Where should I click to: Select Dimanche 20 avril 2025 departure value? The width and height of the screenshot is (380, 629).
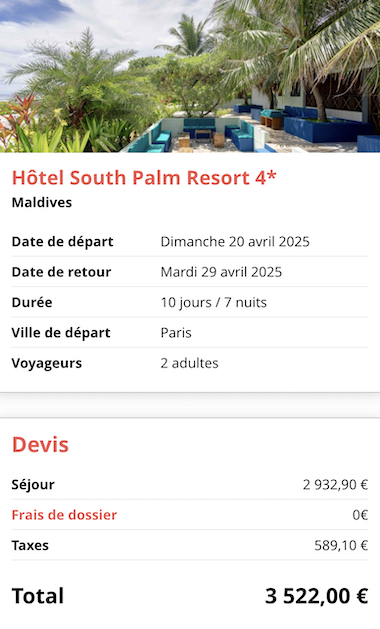pos(235,241)
